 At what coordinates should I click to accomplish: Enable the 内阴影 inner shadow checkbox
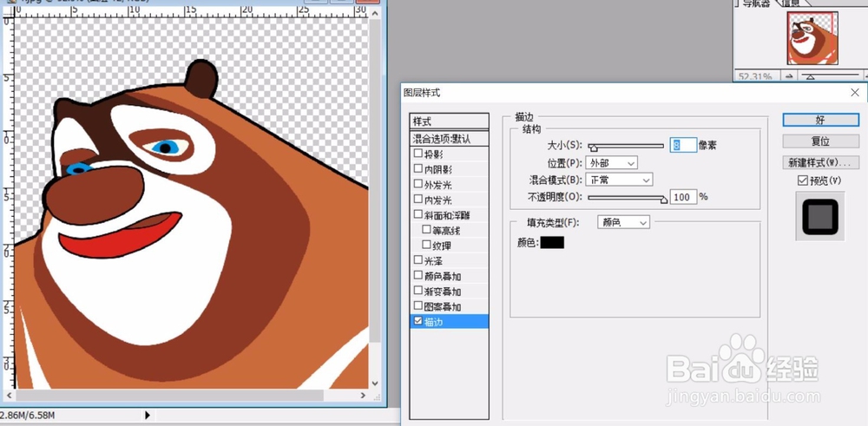pos(418,168)
